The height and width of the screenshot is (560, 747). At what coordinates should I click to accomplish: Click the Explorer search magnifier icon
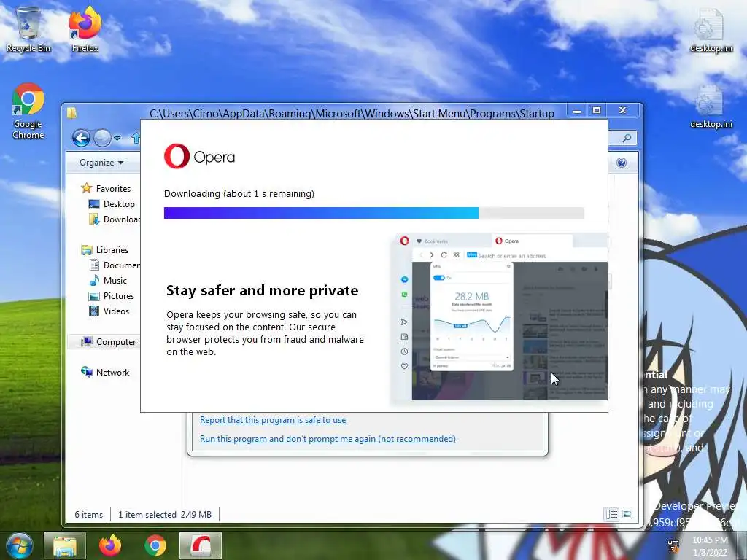627,138
